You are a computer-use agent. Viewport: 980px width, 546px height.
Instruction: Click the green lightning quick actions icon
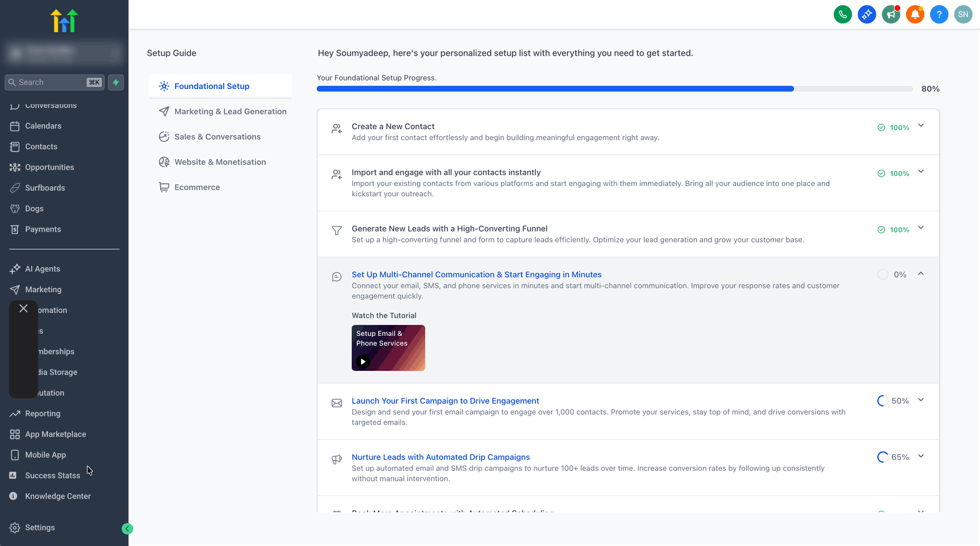(x=116, y=82)
